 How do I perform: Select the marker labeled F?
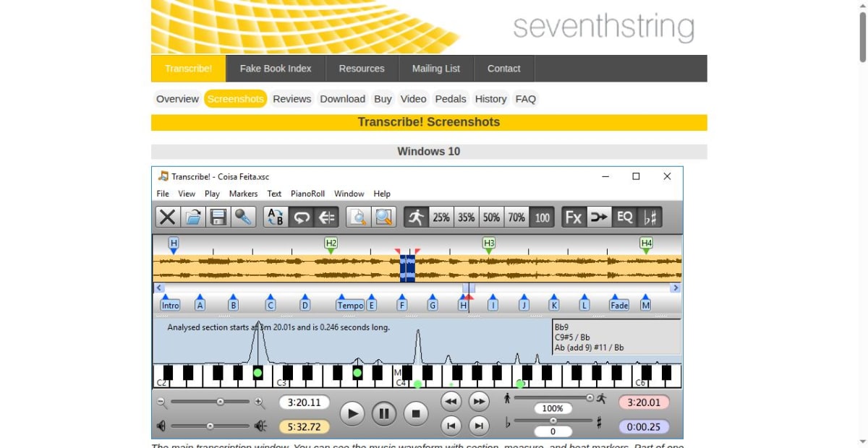pos(402,305)
